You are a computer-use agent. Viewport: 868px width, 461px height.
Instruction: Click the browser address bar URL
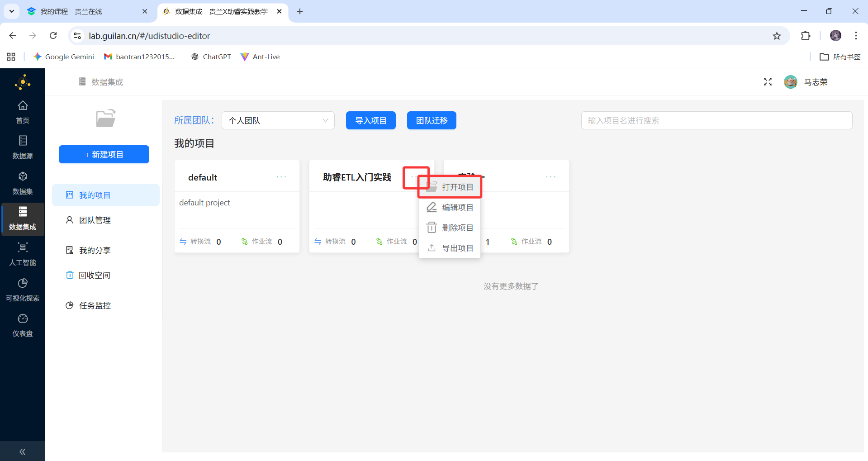(149, 36)
